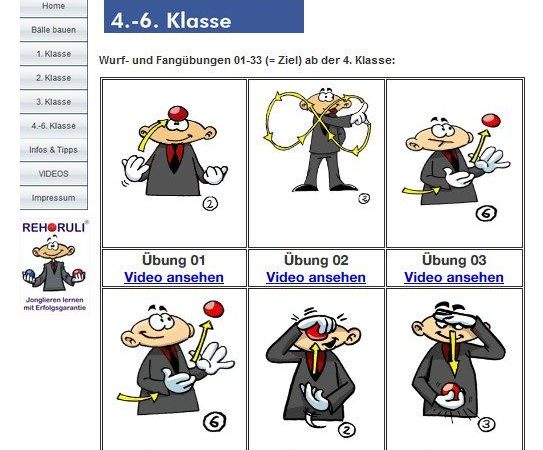Image resolution: width=543 pixels, height=450 pixels.
Task: Navigate to 3. Klasse
Action: pos(54,102)
